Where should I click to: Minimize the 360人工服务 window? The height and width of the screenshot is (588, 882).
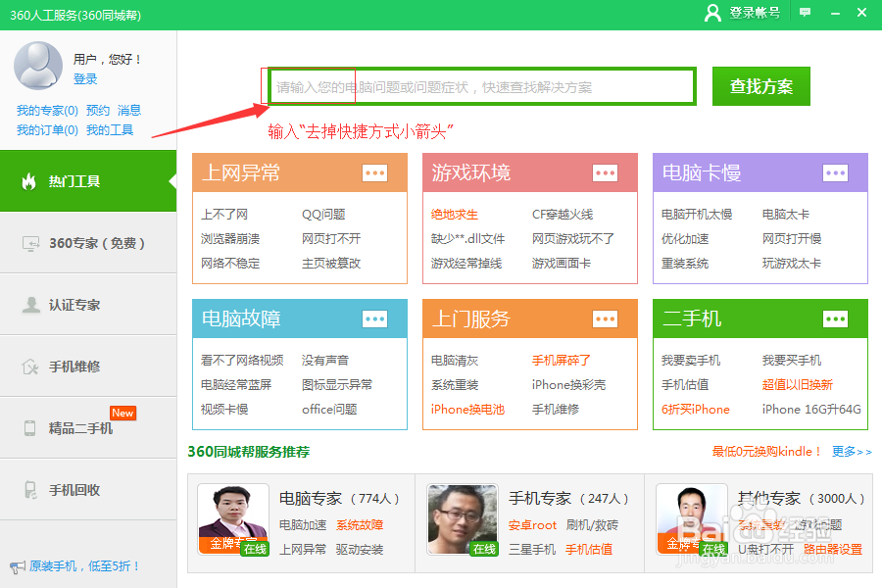(835, 13)
